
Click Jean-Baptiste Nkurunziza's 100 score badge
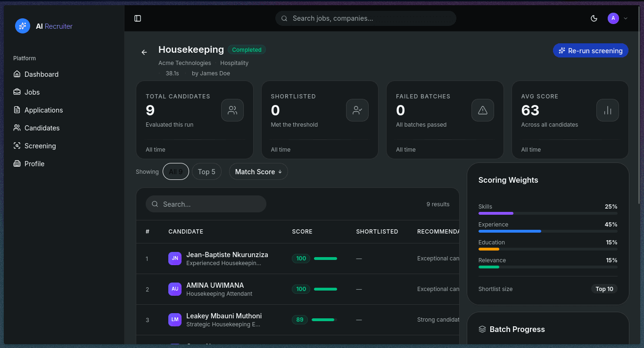301,259
